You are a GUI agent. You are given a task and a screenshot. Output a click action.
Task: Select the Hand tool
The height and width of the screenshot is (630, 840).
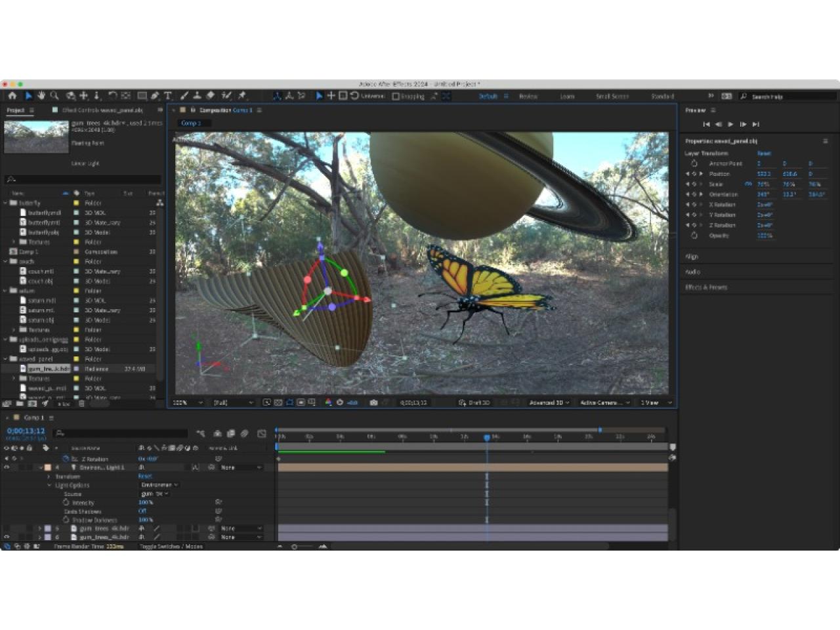[41, 96]
